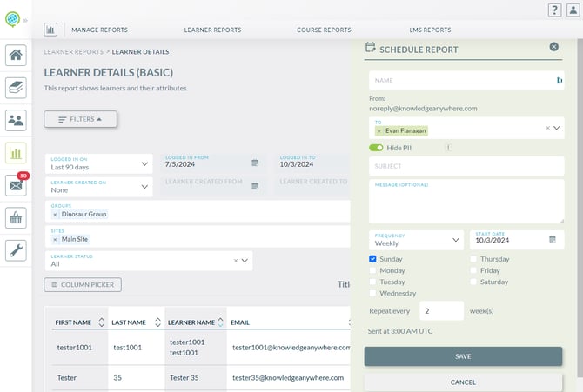
Task: Open the learners group icon in sidebar
Action: point(16,120)
